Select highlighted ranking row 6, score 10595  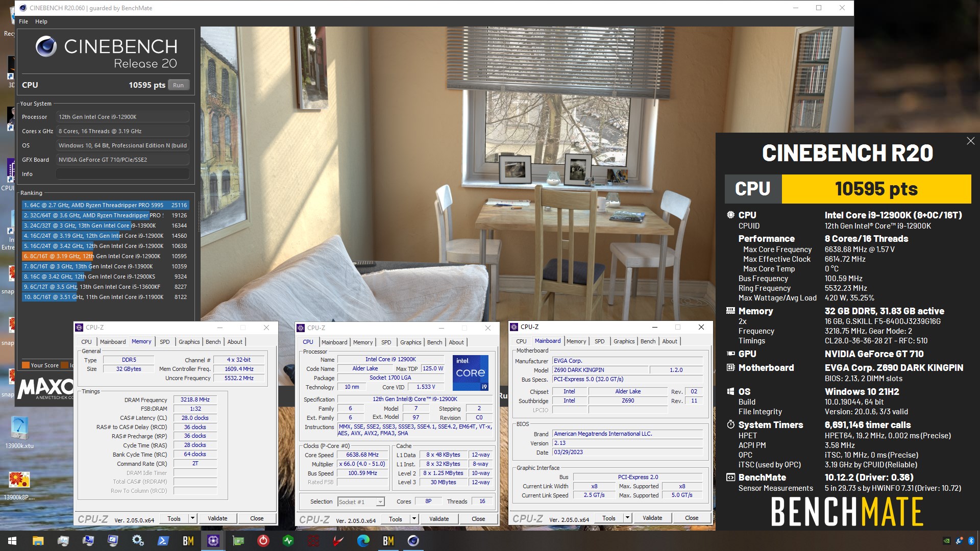click(105, 256)
